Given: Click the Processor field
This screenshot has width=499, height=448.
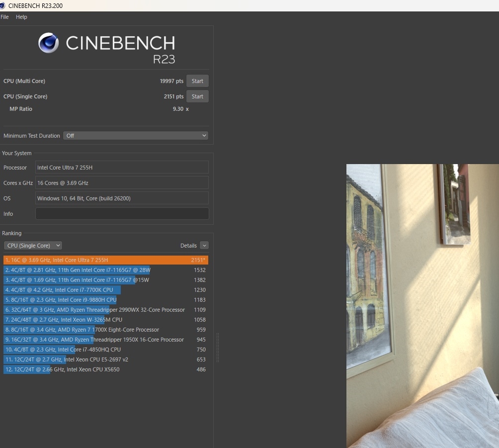Looking at the screenshot, I should [122, 168].
